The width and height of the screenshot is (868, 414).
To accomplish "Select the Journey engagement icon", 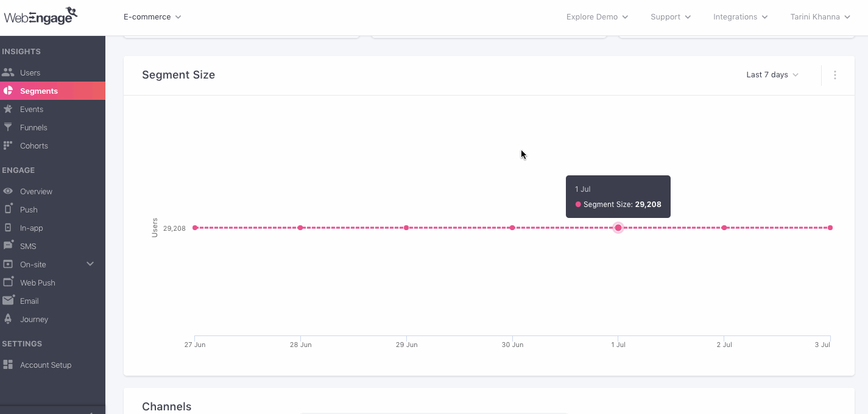I will pyautogui.click(x=35, y=319).
